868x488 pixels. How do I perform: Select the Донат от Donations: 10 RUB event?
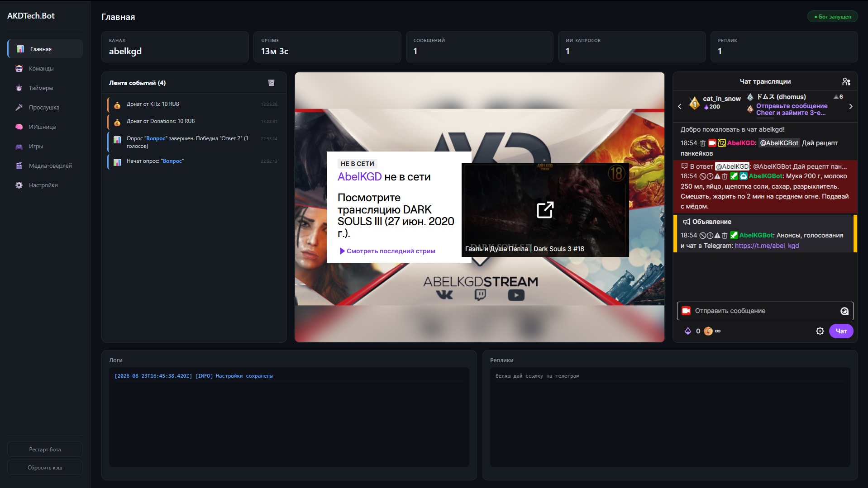point(194,121)
